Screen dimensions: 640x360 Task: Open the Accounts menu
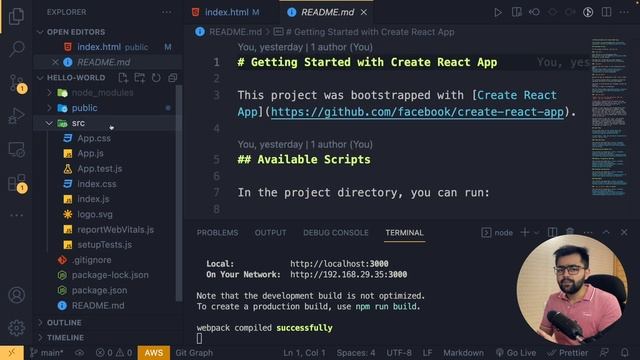[x=16, y=295]
